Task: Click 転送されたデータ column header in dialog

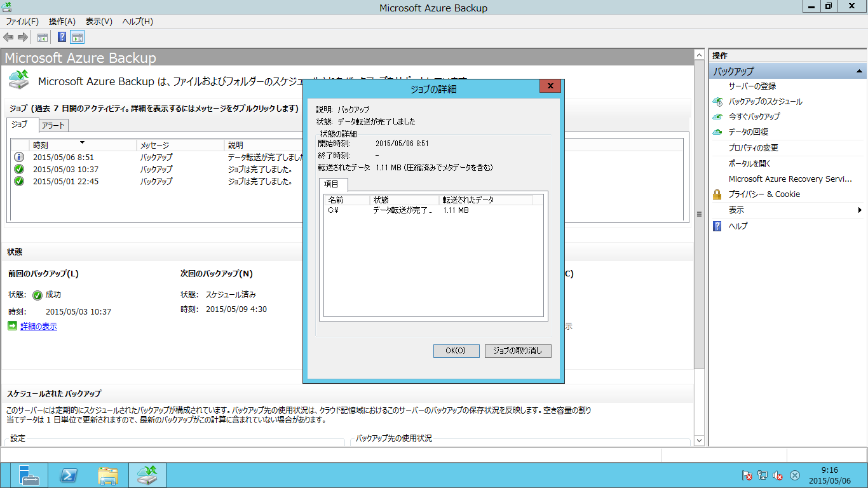Action: tap(486, 200)
